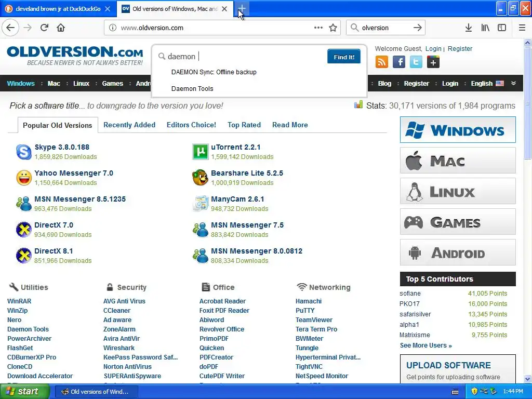Viewport: 532px width, 399px height.
Task: Open the Windows start button
Action: (25, 391)
